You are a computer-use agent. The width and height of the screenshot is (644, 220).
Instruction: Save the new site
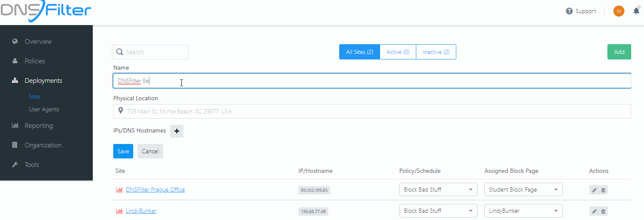tap(123, 151)
